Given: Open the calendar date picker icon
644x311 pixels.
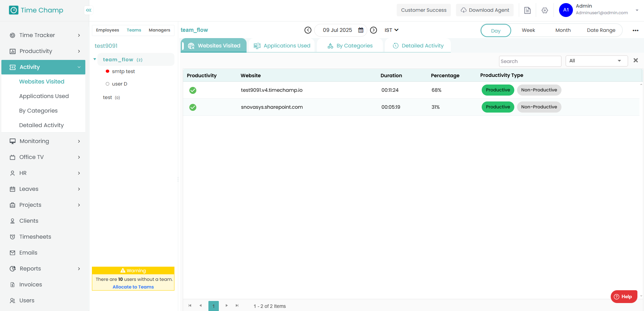Looking at the screenshot, I should [x=361, y=30].
